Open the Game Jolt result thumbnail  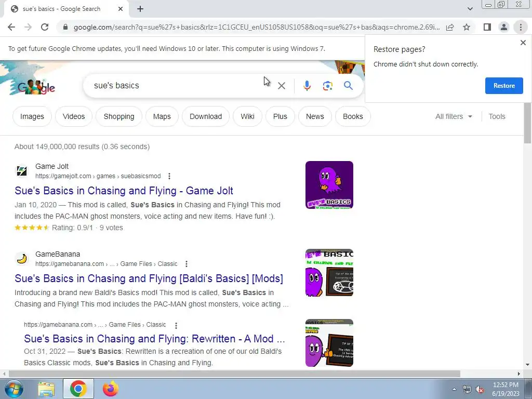click(x=329, y=185)
